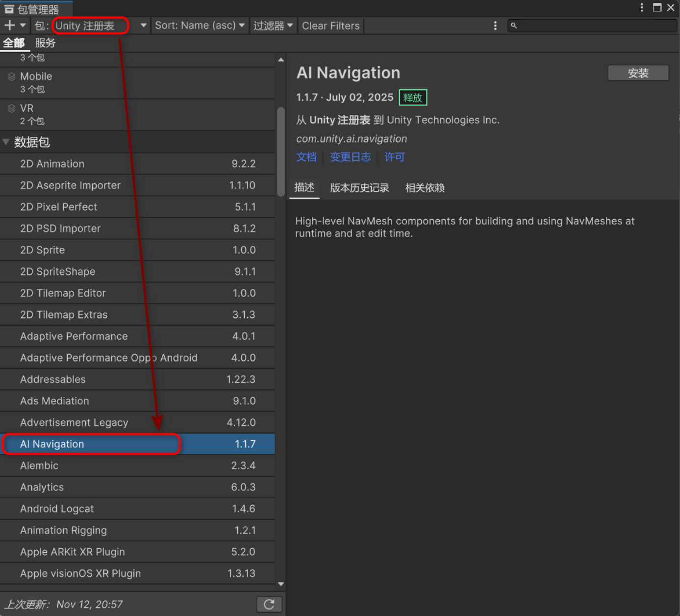The image size is (680, 616).
Task: Select the AI Navigation package row
Action: click(137, 444)
